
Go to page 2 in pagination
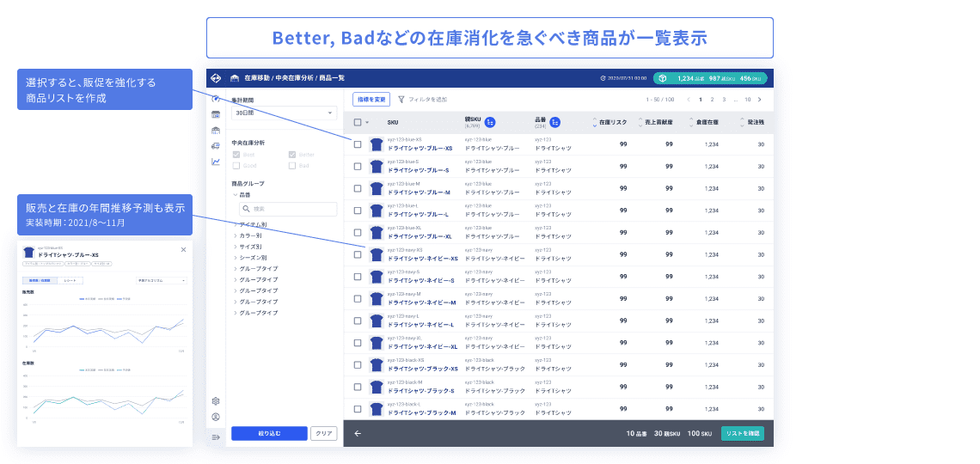[x=712, y=100]
